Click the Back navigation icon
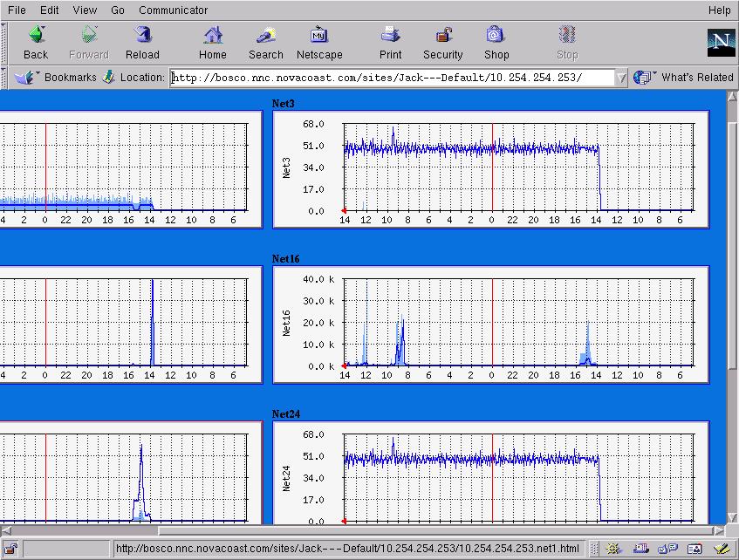The width and height of the screenshot is (739, 560). 36,36
